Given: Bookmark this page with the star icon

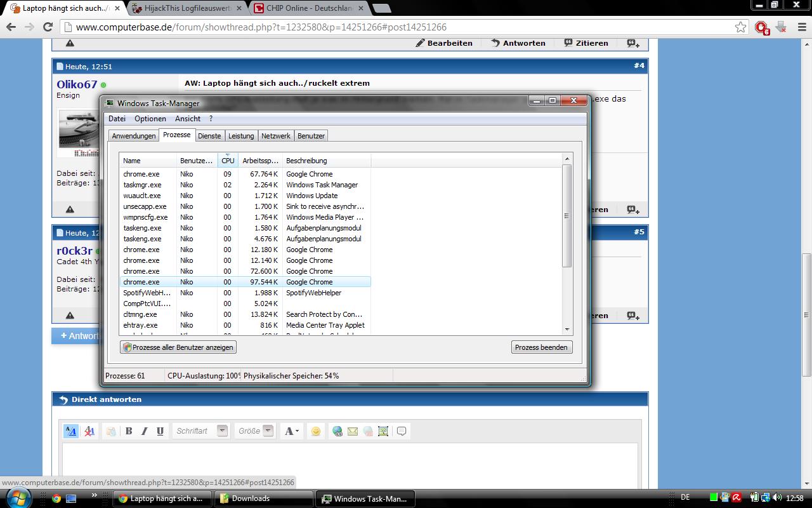Looking at the screenshot, I should point(741,27).
